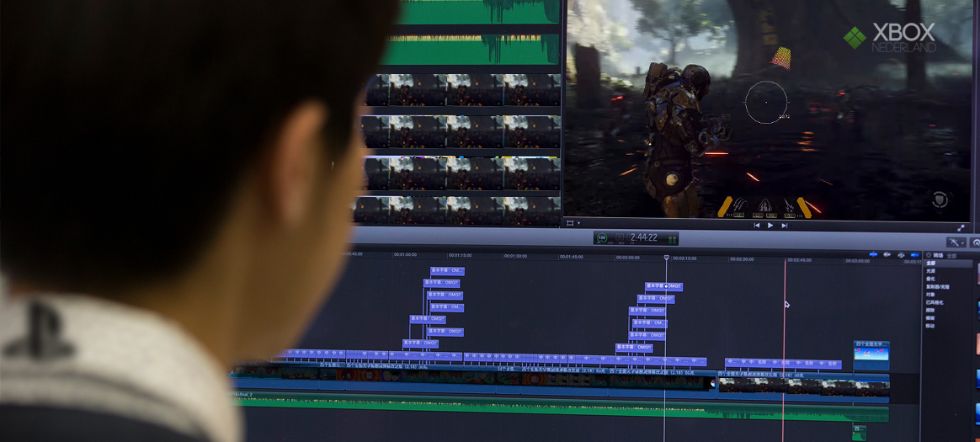Screen dimensions: 980x442
Task: Open the magic wand enhancements dropdown
Action: [x=956, y=242]
